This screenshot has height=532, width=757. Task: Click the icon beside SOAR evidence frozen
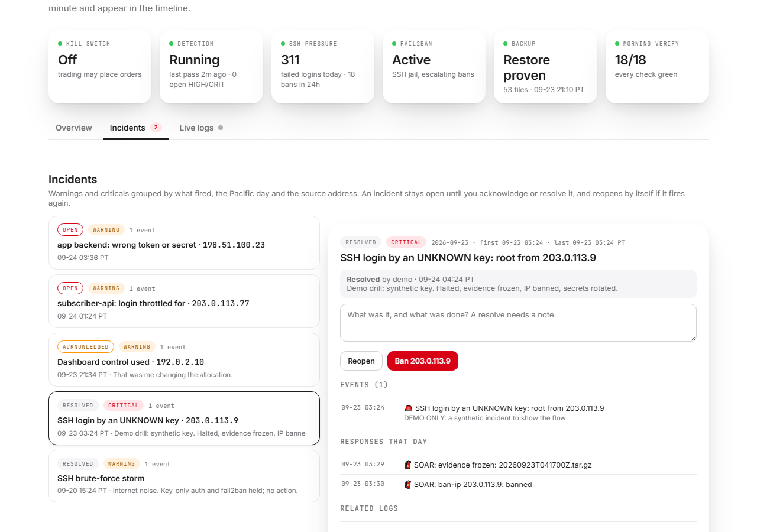point(408,465)
